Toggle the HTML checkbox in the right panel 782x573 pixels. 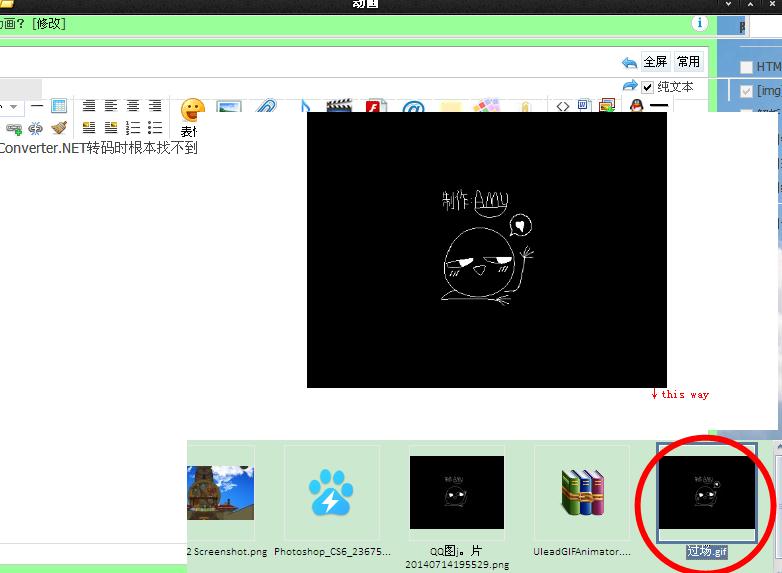(746, 67)
